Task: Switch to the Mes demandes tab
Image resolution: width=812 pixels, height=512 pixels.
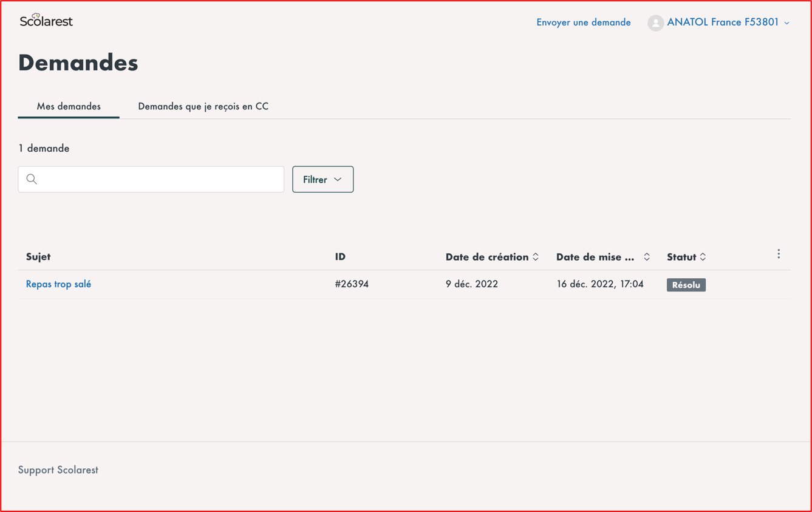Action: 69,106
